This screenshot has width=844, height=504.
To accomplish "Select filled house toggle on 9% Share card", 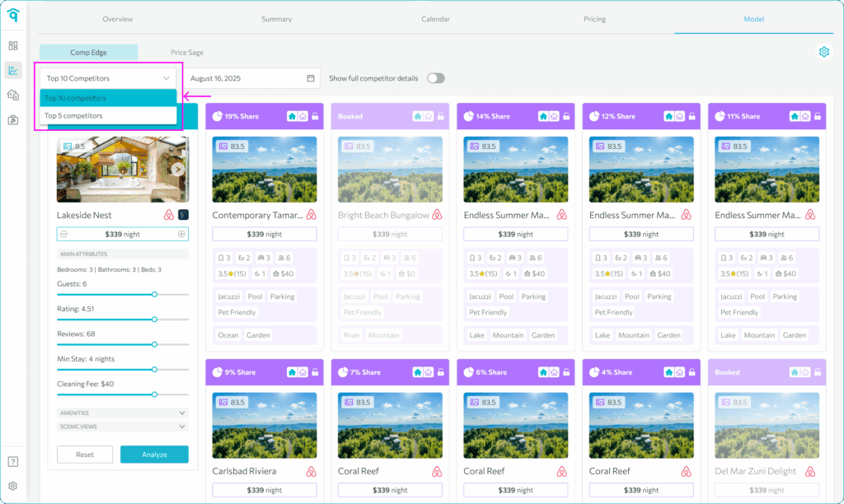I will [x=293, y=372].
